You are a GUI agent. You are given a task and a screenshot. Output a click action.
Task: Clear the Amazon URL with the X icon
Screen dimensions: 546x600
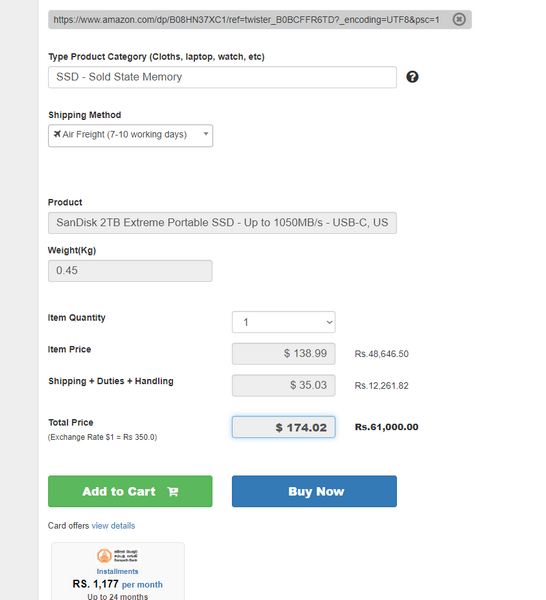459,19
